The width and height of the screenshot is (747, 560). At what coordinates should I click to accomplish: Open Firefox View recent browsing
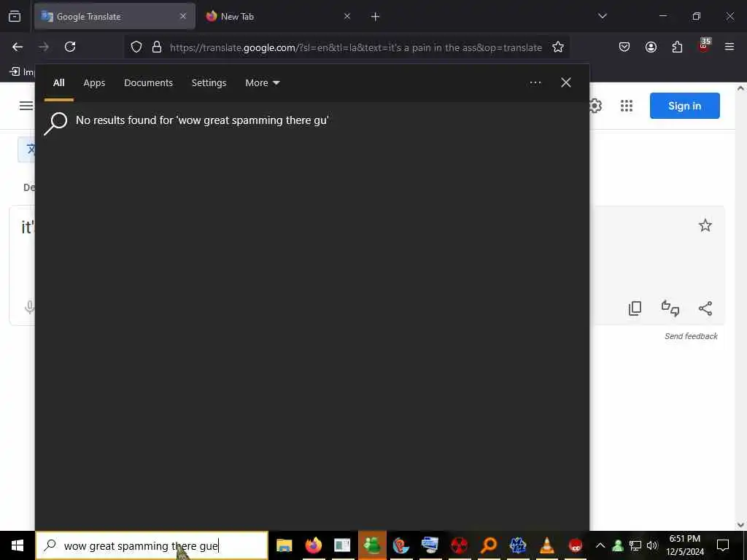click(15, 17)
